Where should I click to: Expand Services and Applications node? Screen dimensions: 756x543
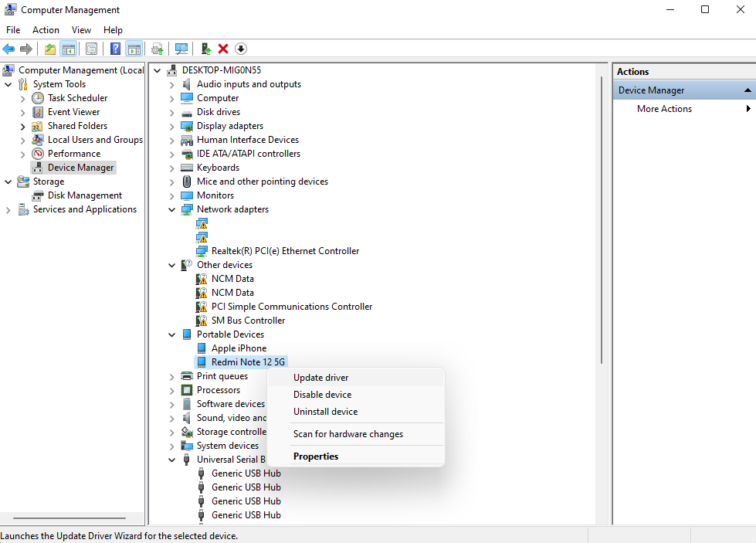click(8, 210)
